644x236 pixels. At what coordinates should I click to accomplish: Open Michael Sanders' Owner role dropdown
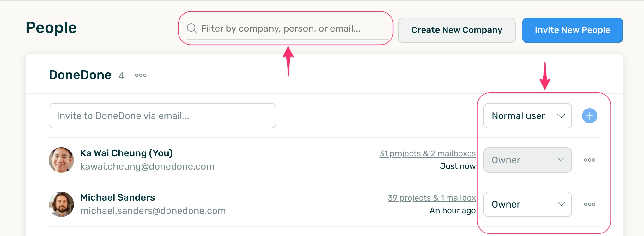tap(527, 204)
